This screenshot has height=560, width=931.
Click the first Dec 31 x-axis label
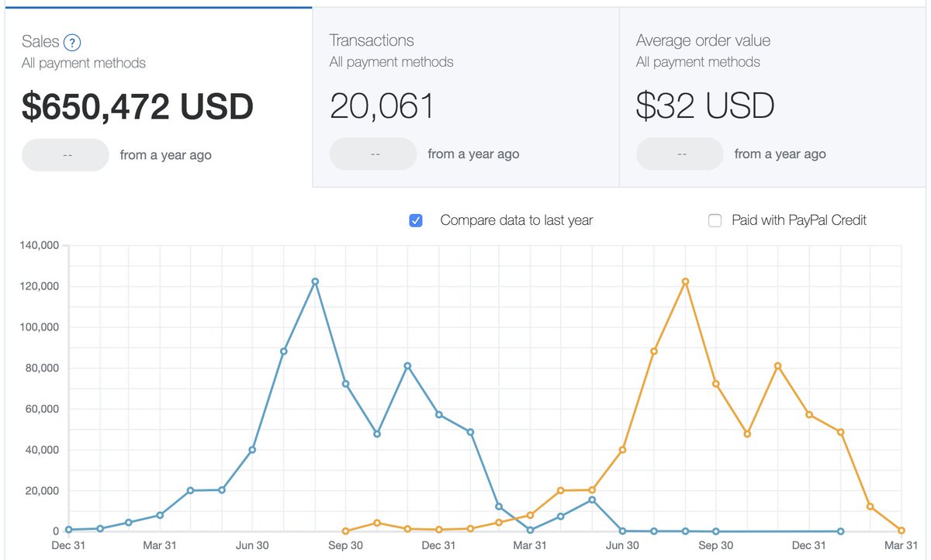coord(68,545)
